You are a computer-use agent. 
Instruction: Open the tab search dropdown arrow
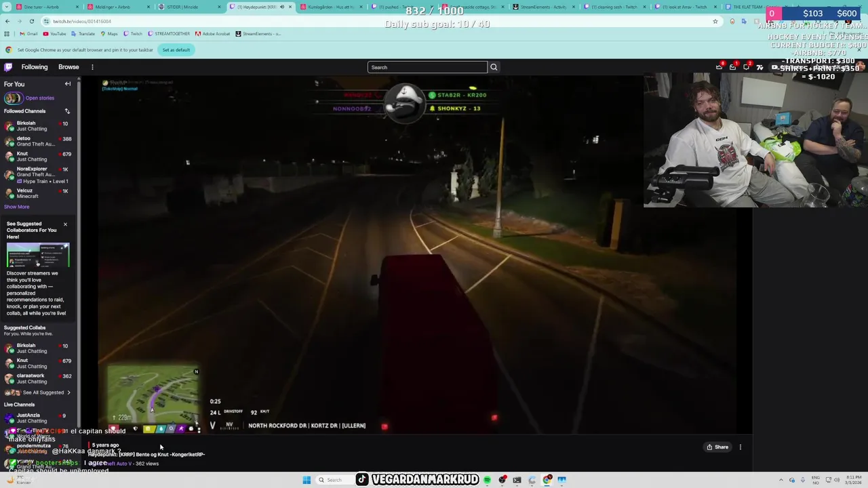coord(7,7)
